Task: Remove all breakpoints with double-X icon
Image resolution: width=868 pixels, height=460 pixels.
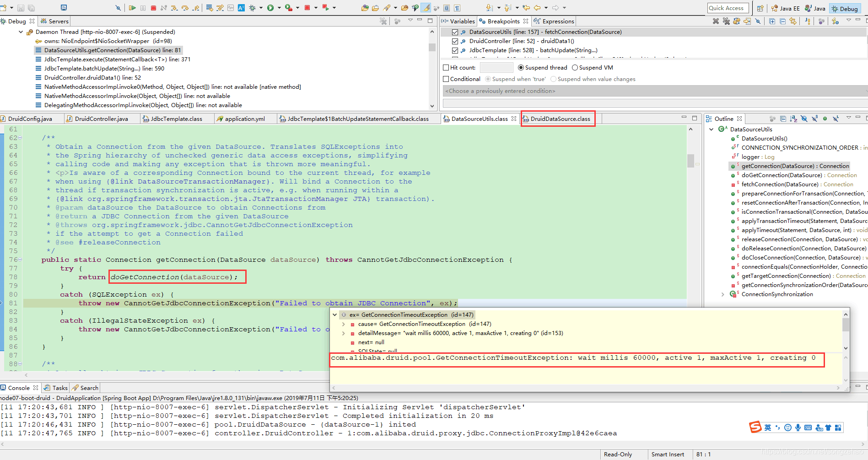Action: click(x=726, y=21)
